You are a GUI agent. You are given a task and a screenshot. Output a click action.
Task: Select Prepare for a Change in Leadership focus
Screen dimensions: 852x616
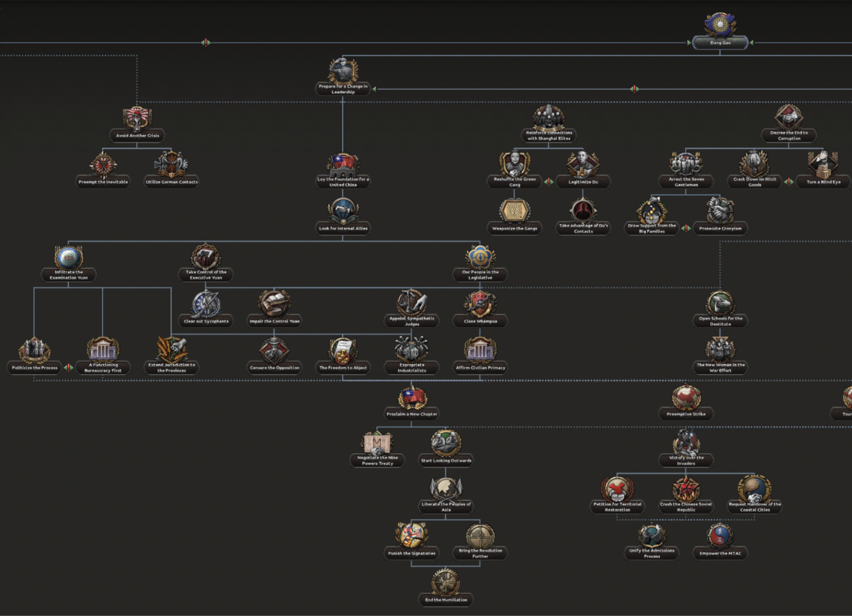[x=343, y=72]
